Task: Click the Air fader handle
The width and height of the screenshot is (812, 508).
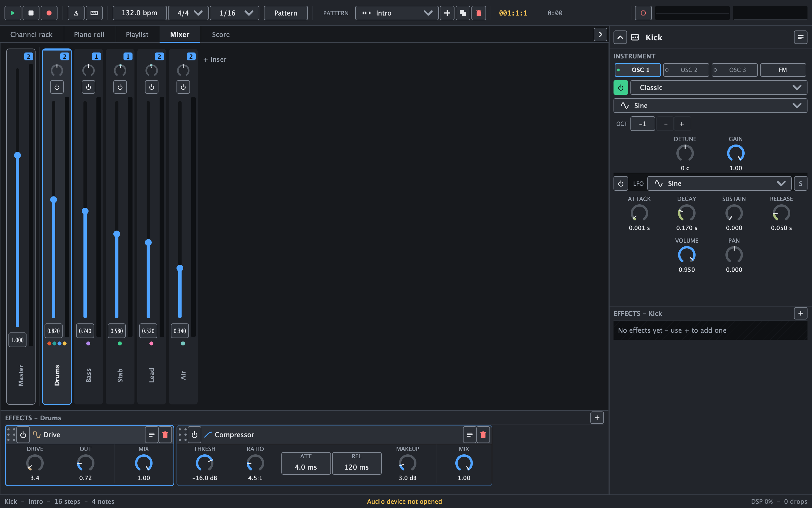Action: [180, 268]
